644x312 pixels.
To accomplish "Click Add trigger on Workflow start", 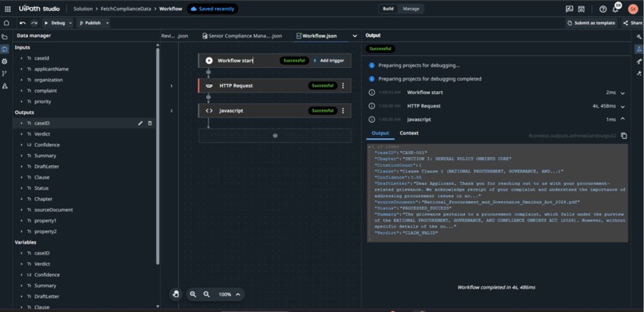I will pyautogui.click(x=328, y=61).
